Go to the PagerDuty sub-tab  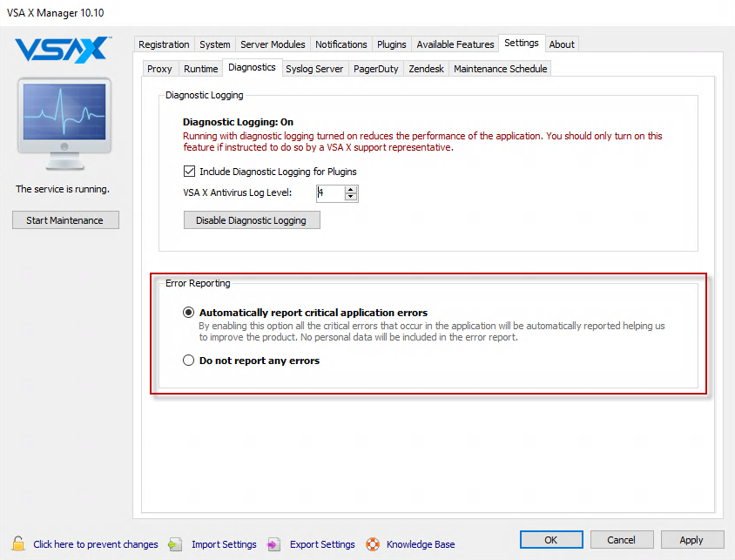coord(375,69)
